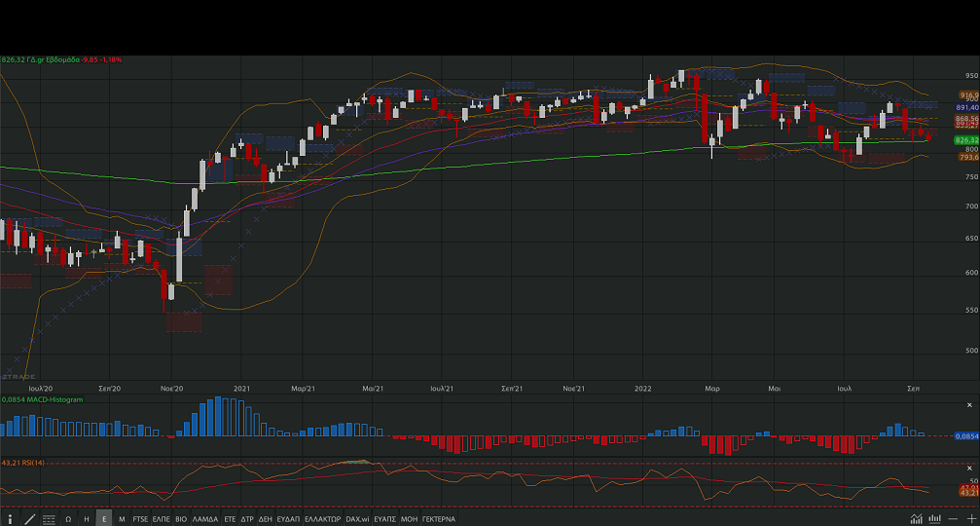This screenshot has height=526, width=980.
Task: Click the 700 price scale label
Action: pos(971,207)
